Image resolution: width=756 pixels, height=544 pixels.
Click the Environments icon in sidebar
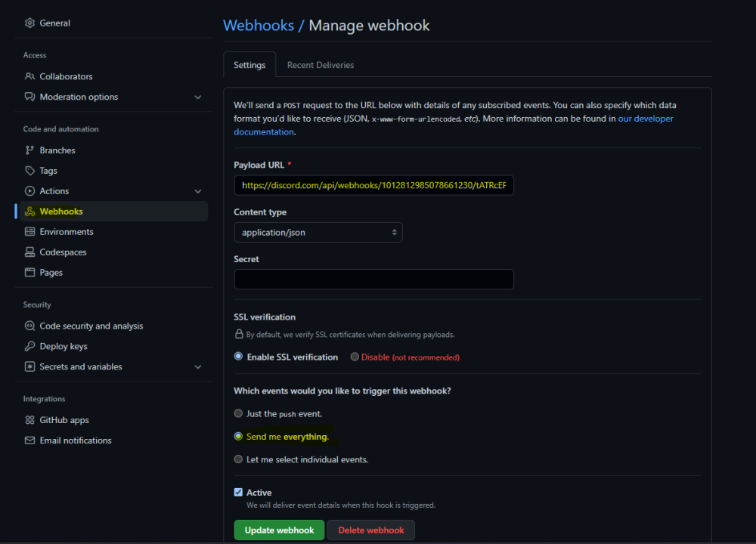click(x=30, y=232)
